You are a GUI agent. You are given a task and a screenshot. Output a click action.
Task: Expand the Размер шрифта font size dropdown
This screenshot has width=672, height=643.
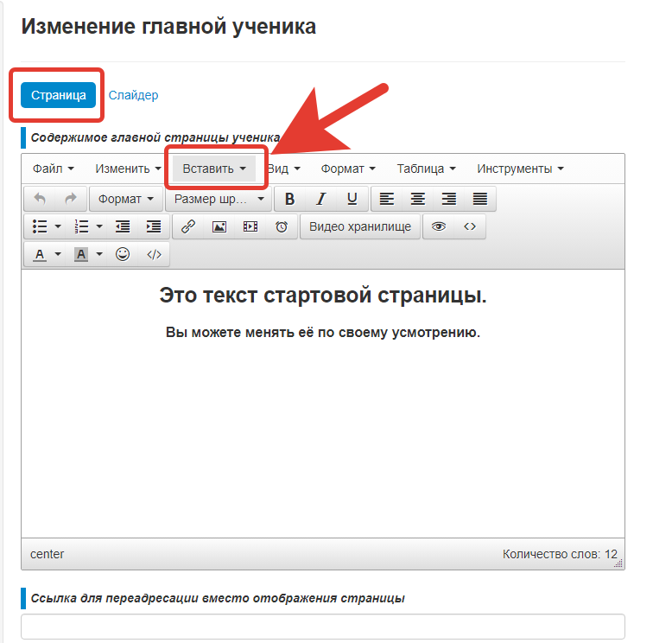219,199
